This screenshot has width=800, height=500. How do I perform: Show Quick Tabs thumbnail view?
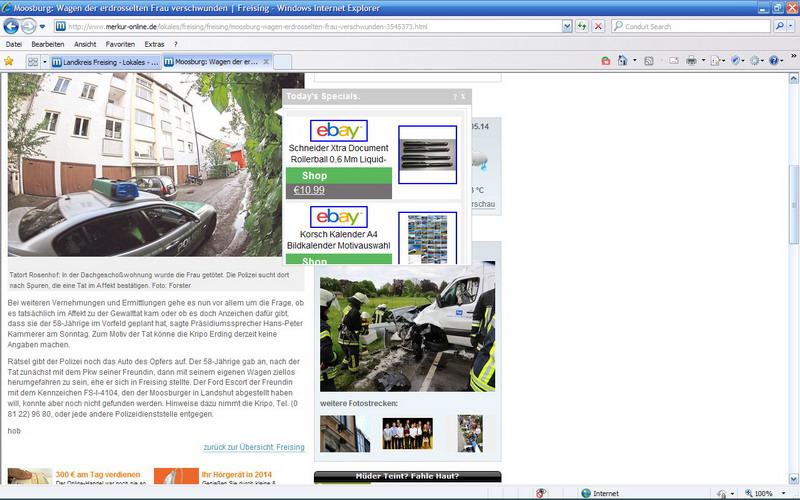tap(33, 62)
